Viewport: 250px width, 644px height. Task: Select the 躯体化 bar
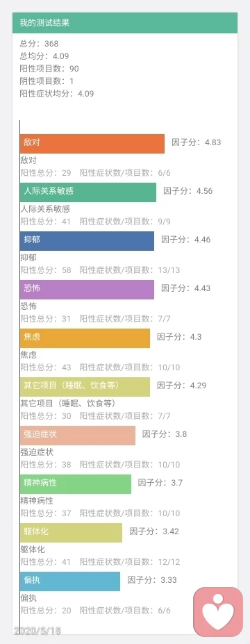[71, 532]
